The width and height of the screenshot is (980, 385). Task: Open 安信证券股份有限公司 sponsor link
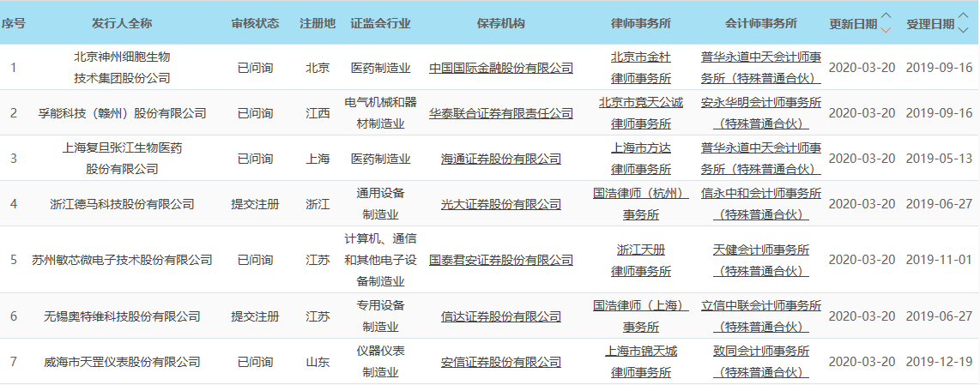click(500, 361)
